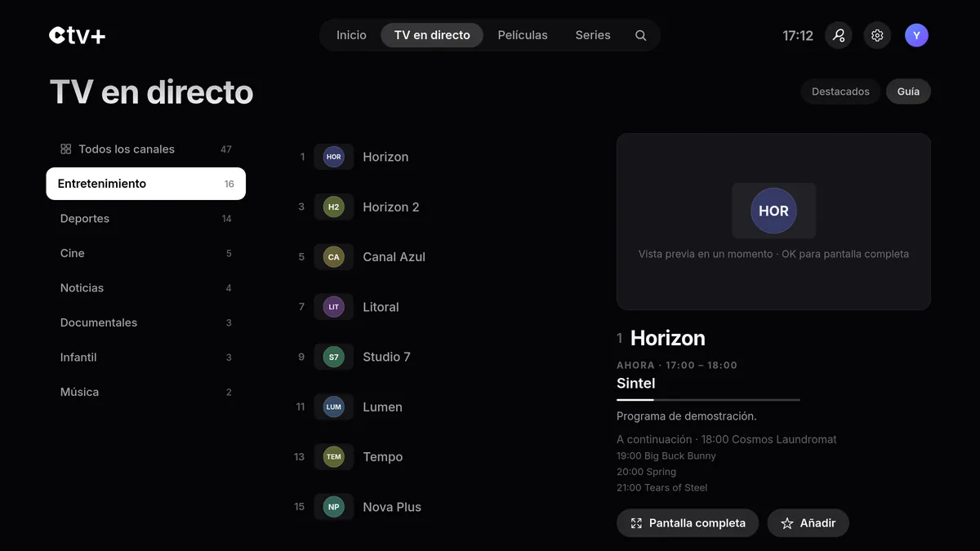Go to the Inicio tab

pos(351,35)
